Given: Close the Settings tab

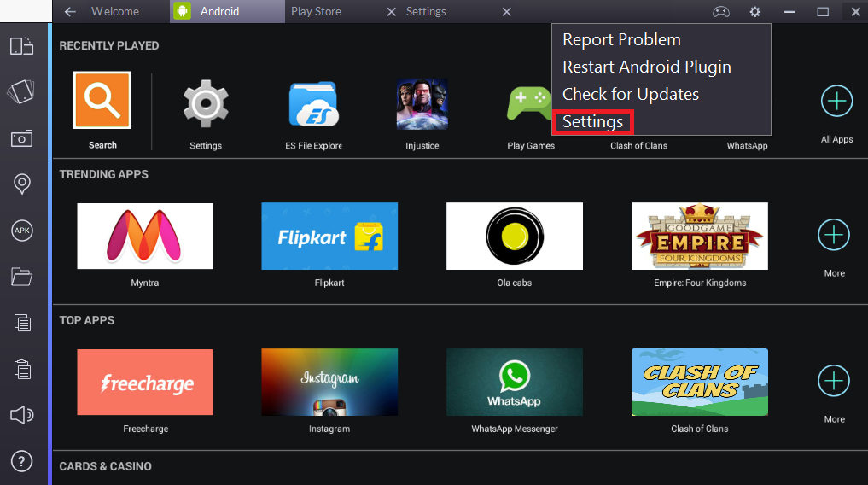Looking at the screenshot, I should (506, 12).
